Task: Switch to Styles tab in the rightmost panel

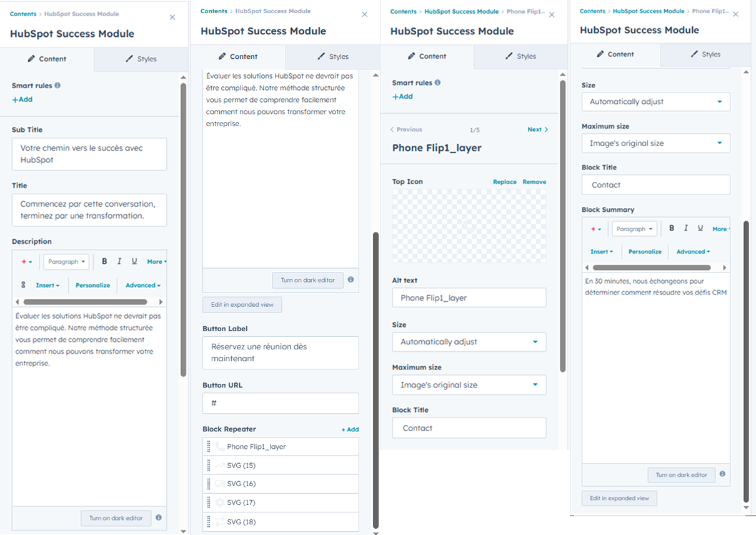Action: click(x=705, y=54)
